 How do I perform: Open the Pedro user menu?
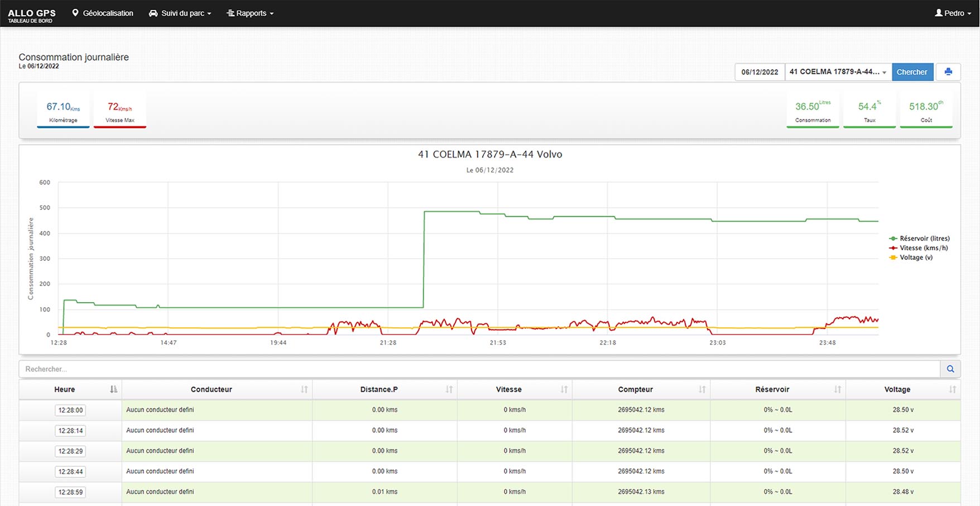(953, 13)
